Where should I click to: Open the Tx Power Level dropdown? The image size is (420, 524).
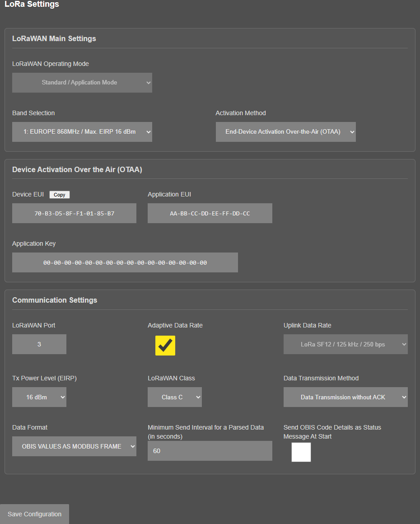point(39,397)
